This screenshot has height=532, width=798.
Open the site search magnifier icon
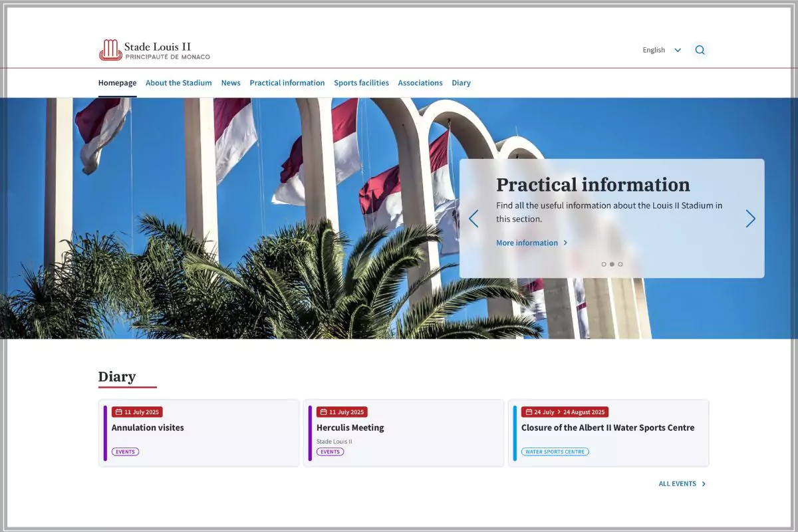[700, 50]
